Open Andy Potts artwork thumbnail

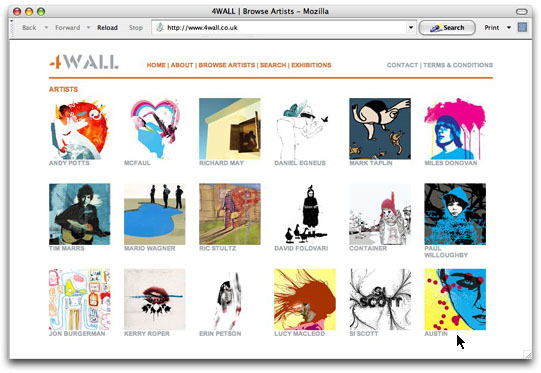point(80,129)
